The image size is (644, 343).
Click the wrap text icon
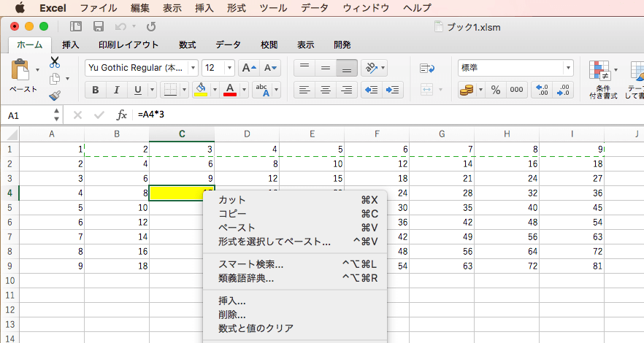(427, 68)
